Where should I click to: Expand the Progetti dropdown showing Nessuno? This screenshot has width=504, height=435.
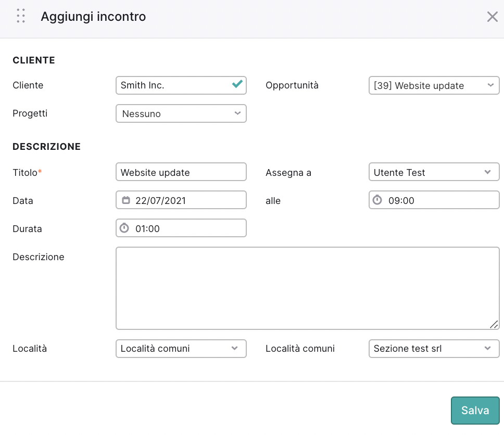click(181, 113)
